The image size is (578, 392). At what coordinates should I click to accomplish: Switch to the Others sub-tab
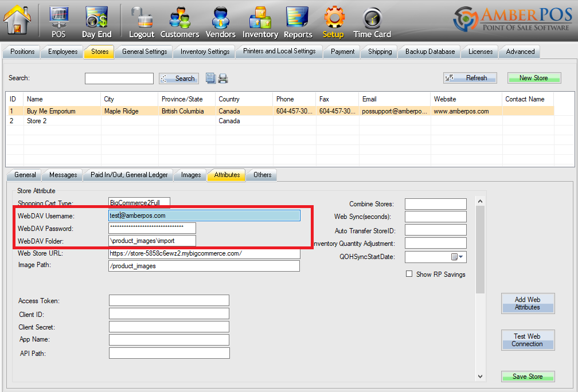pyautogui.click(x=262, y=175)
